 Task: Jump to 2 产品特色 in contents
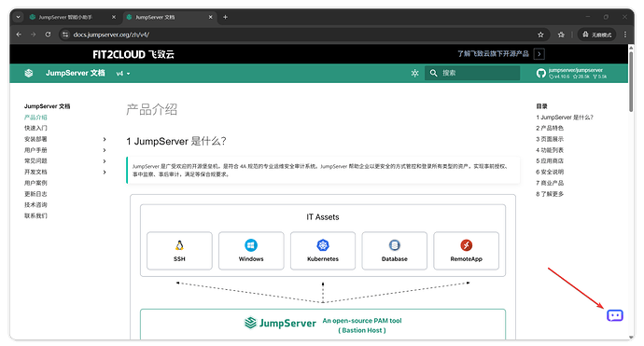point(550,128)
